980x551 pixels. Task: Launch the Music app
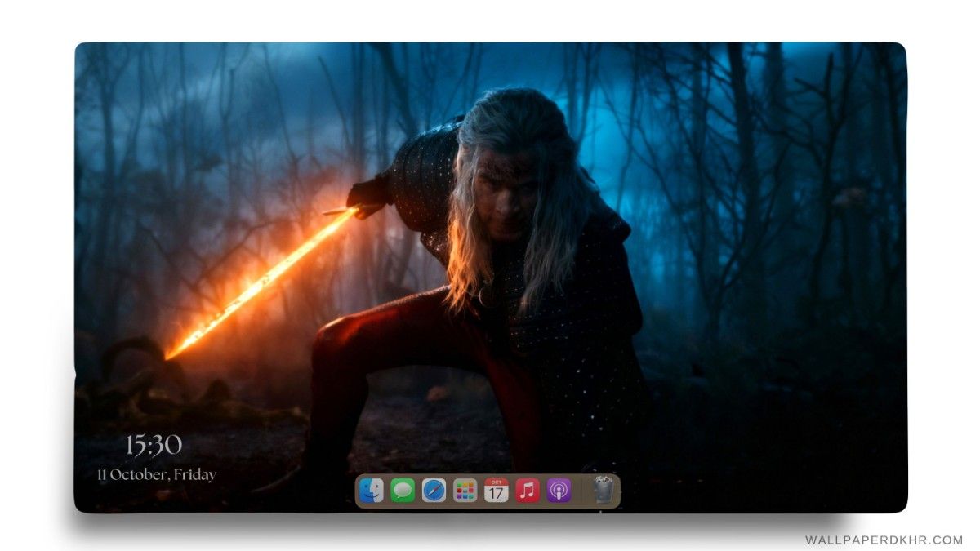click(x=528, y=491)
